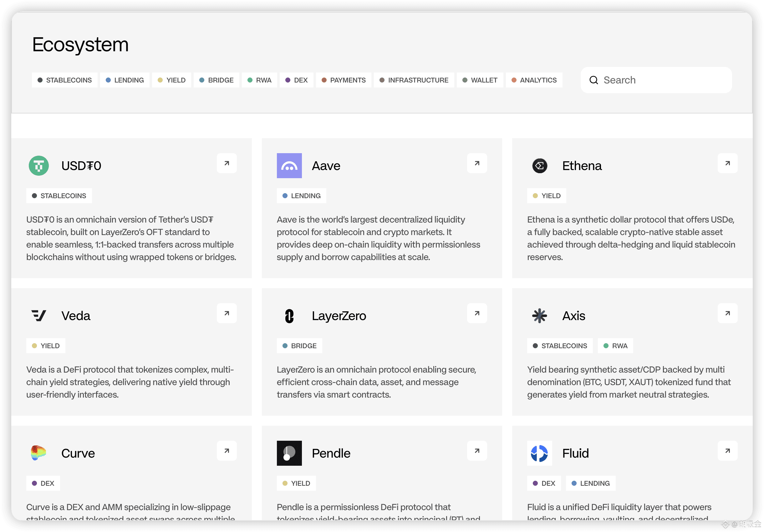Click the Curve logo icon
This screenshot has width=764, height=532.
pyautogui.click(x=38, y=453)
